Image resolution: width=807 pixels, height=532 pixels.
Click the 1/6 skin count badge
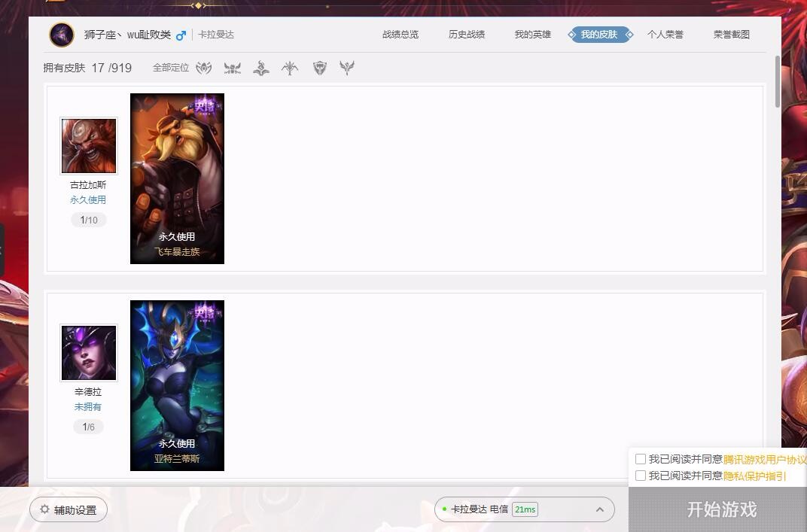[x=89, y=427]
